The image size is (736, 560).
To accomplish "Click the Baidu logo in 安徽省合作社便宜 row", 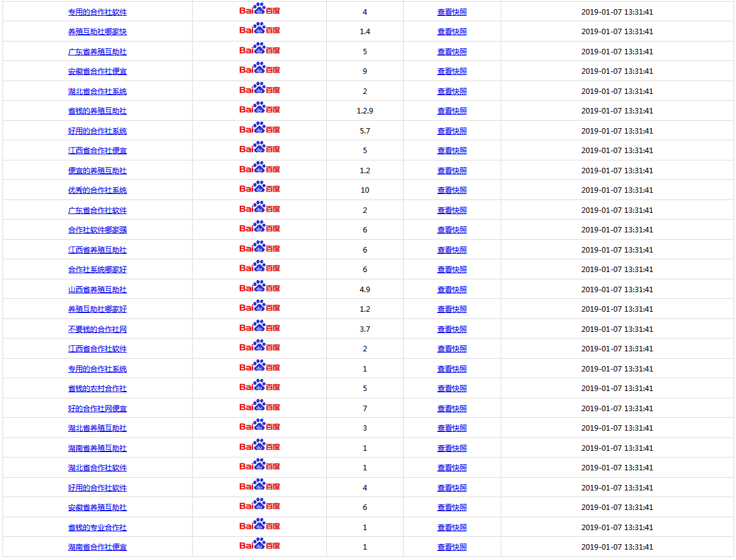I will click(x=260, y=69).
